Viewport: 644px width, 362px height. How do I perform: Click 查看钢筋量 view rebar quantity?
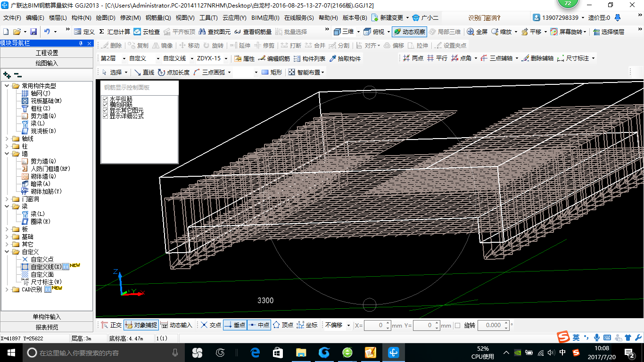coord(253,32)
